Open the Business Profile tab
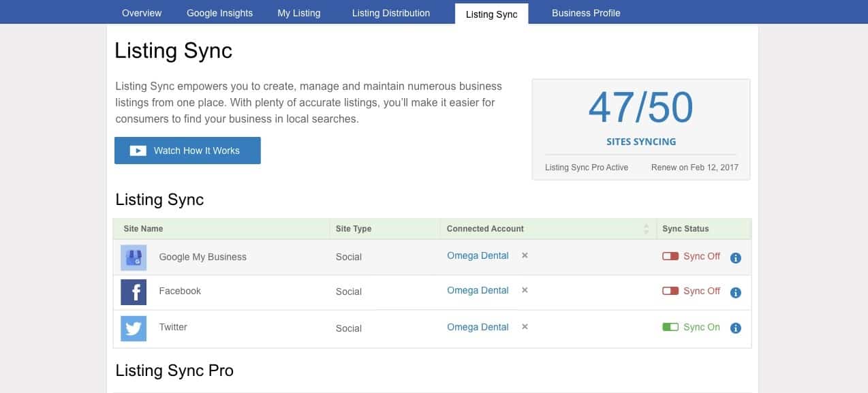 point(586,13)
